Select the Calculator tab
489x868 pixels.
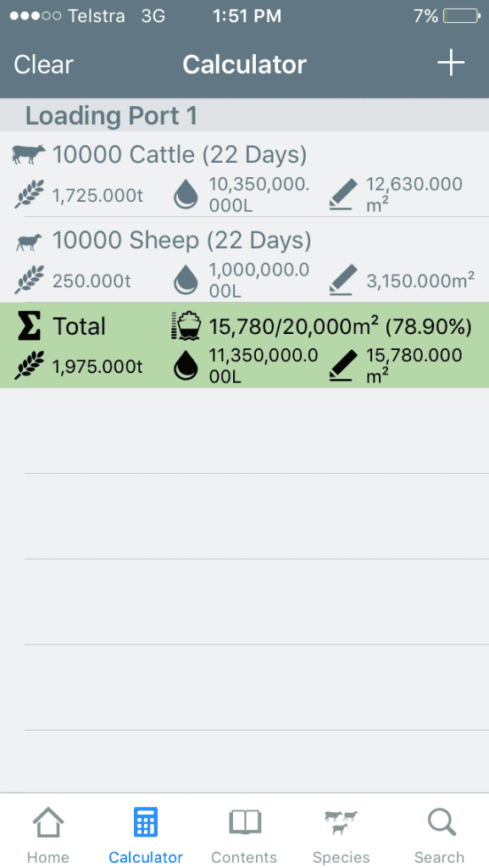click(146, 835)
